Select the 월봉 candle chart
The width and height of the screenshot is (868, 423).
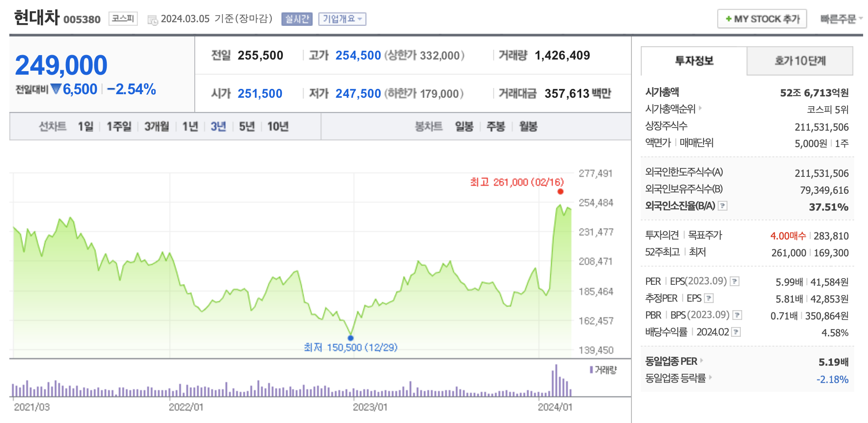coord(528,127)
